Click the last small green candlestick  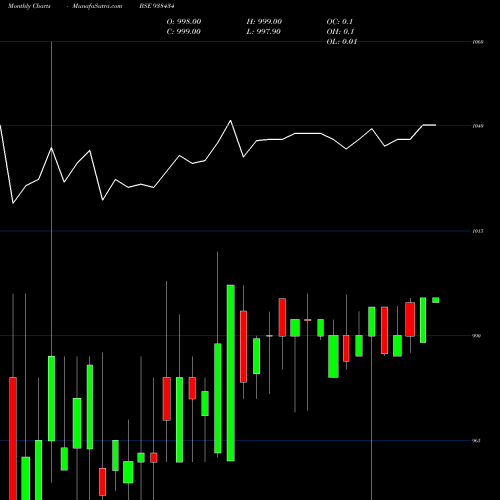click(436, 300)
